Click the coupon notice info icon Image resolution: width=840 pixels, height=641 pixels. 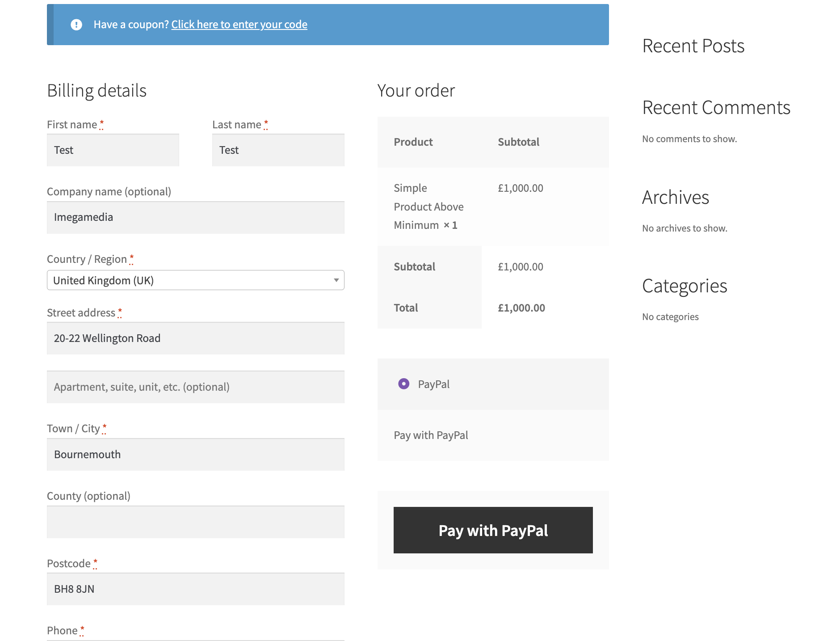[x=76, y=25]
